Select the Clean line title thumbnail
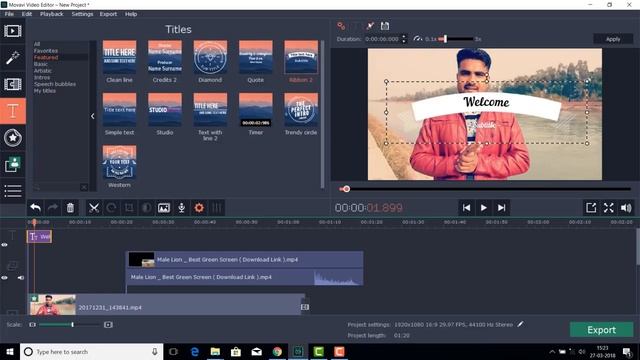Viewport: 640px width, 360px height. point(119,57)
